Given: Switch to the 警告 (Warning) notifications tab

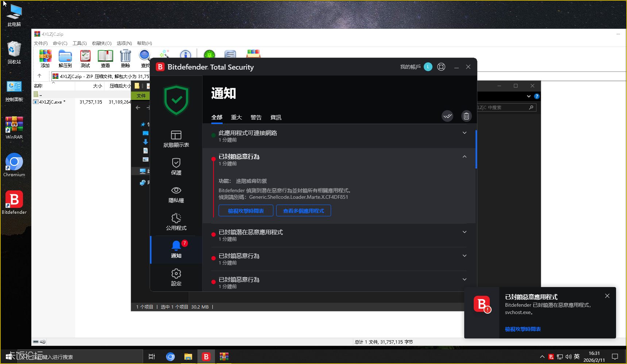Looking at the screenshot, I should point(256,117).
